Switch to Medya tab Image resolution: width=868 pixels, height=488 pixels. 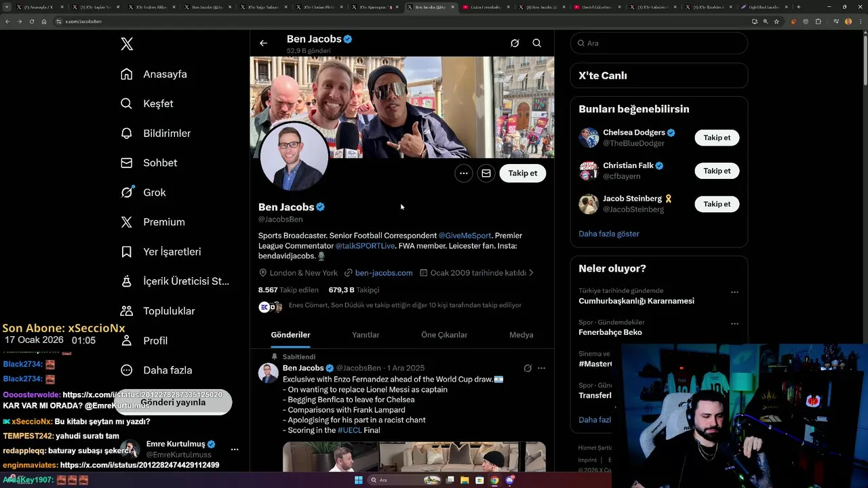pos(521,335)
